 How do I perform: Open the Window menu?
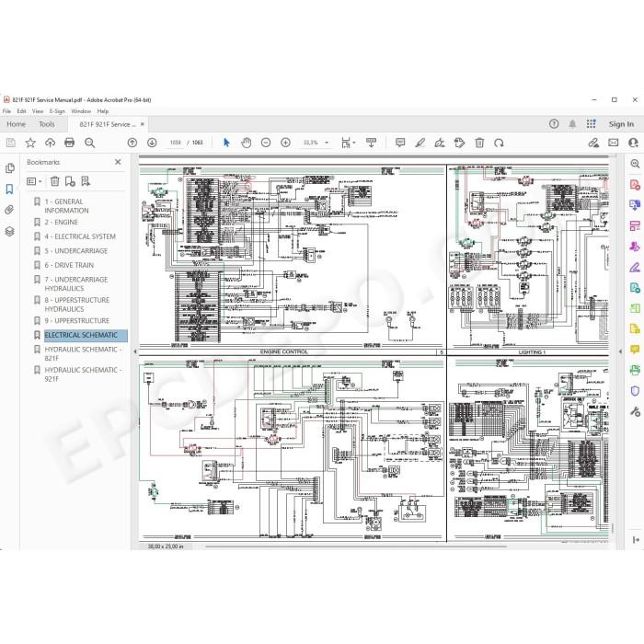(x=81, y=111)
